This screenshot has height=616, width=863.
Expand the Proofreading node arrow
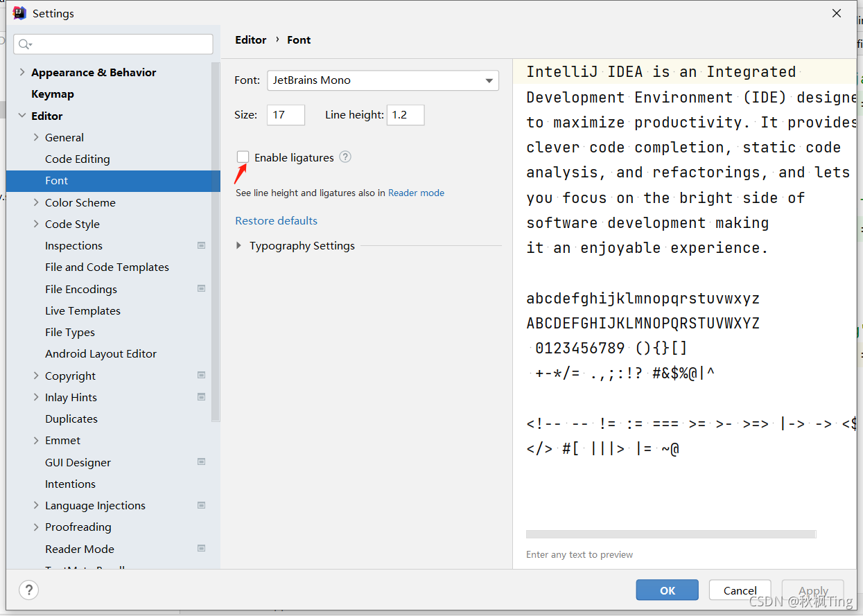tap(36, 527)
